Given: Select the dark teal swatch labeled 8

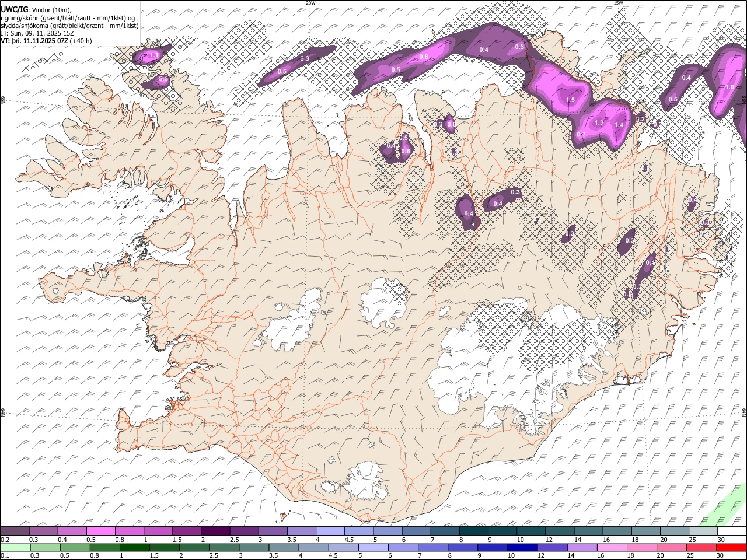Looking at the screenshot, I should point(473,531).
